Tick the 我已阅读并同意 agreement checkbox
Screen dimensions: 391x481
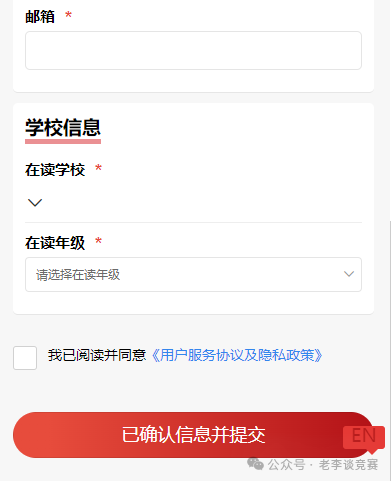(x=25, y=358)
